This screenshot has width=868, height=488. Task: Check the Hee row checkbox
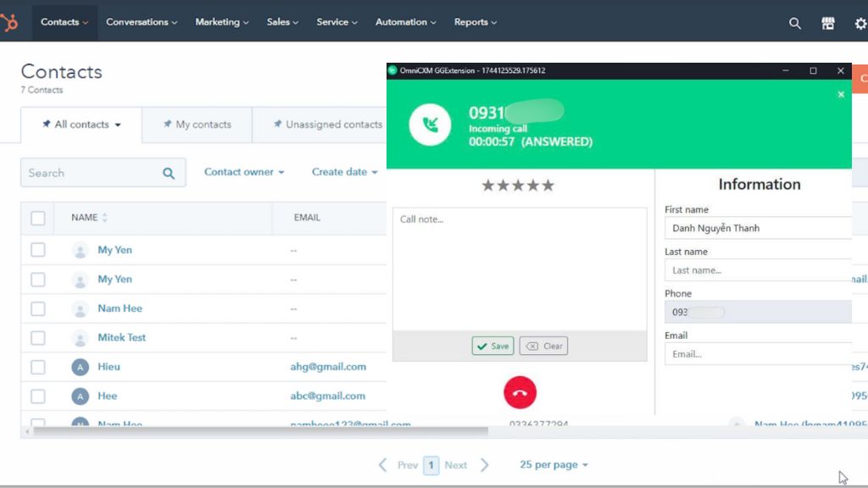(x=37, y=396)
